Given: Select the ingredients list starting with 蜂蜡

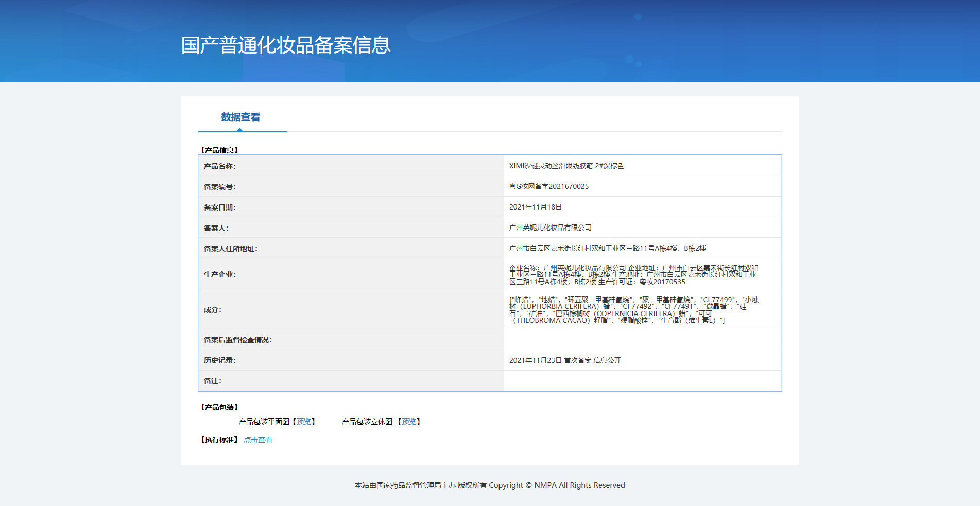Looking at the screenshot, I should [634, 310].
